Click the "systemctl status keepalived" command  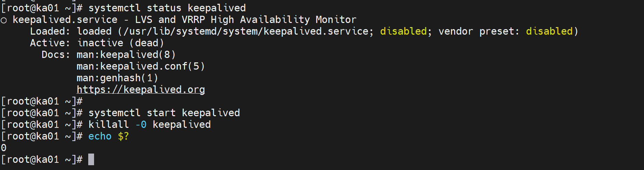click(x=167, y=8)
